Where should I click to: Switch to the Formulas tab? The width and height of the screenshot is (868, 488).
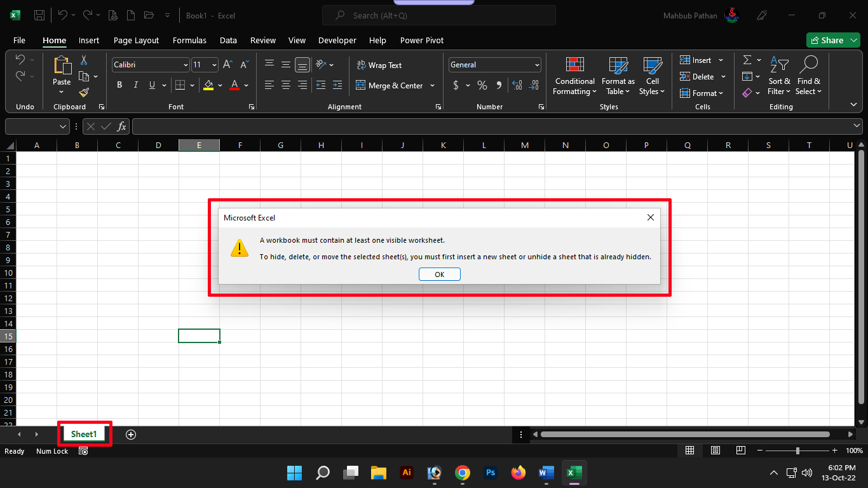pyautogui.click(x=189, y=40)
